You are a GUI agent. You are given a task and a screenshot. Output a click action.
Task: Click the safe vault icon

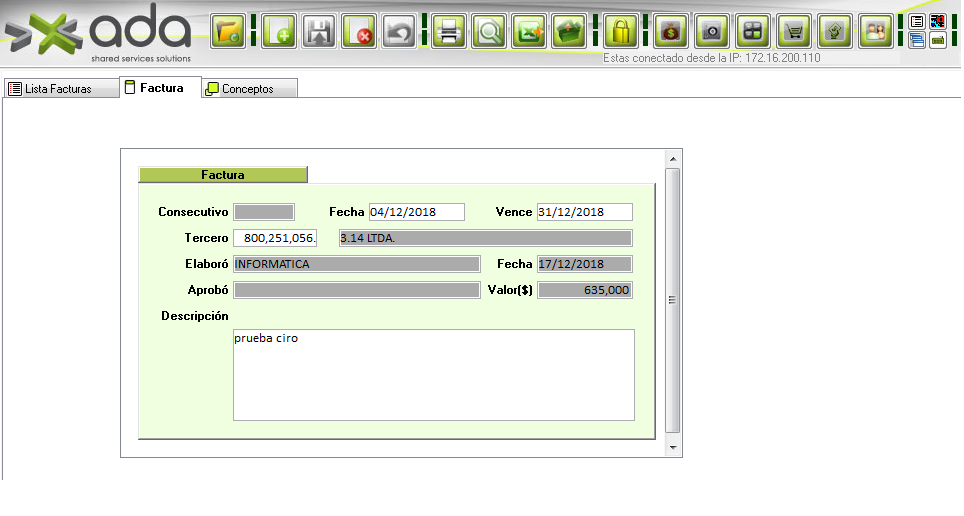[712, 31]
